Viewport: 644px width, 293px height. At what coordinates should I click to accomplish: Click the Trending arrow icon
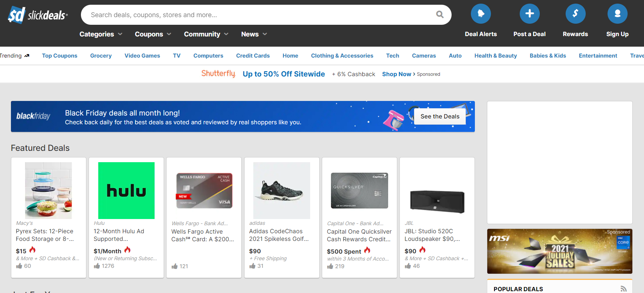point(27,56)
